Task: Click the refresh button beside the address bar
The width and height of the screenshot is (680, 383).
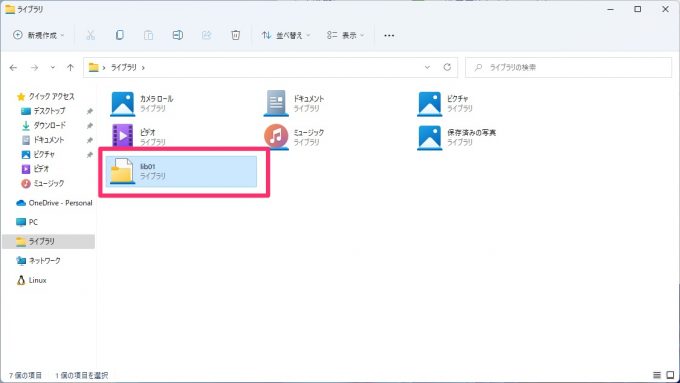Action: tap(447, 67)
